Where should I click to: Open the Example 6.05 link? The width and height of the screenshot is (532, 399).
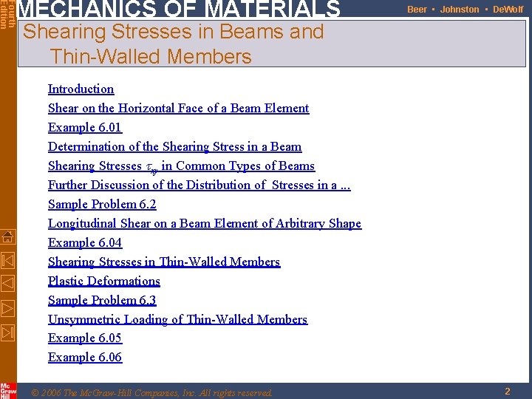(85, 338)
